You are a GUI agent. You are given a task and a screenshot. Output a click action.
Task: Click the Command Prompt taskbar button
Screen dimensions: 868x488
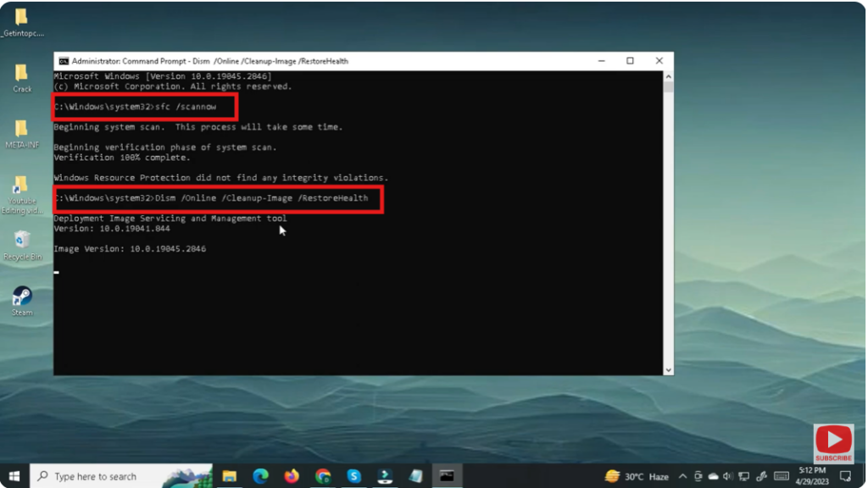[x=447, y=476]
